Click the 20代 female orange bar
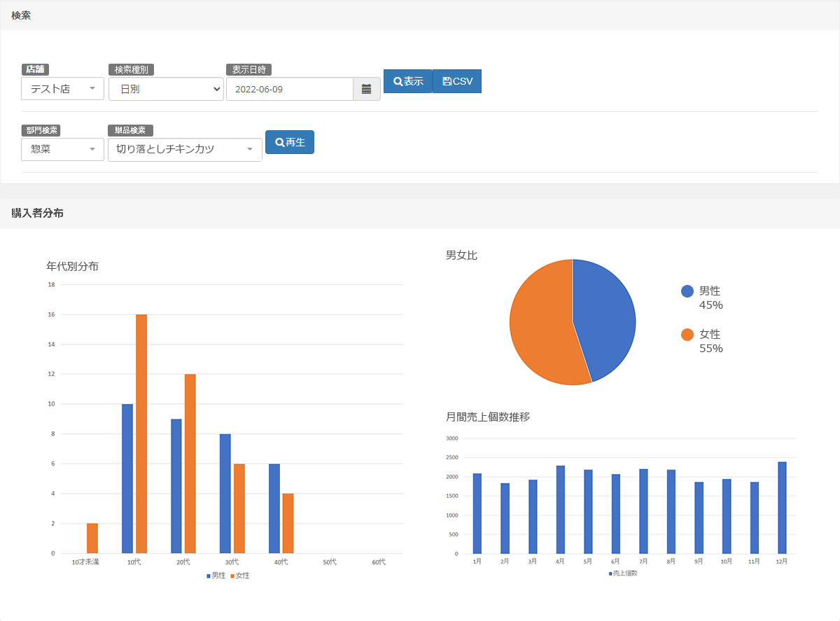Screen dimensions: 840x621 click(x=190, y=463)
